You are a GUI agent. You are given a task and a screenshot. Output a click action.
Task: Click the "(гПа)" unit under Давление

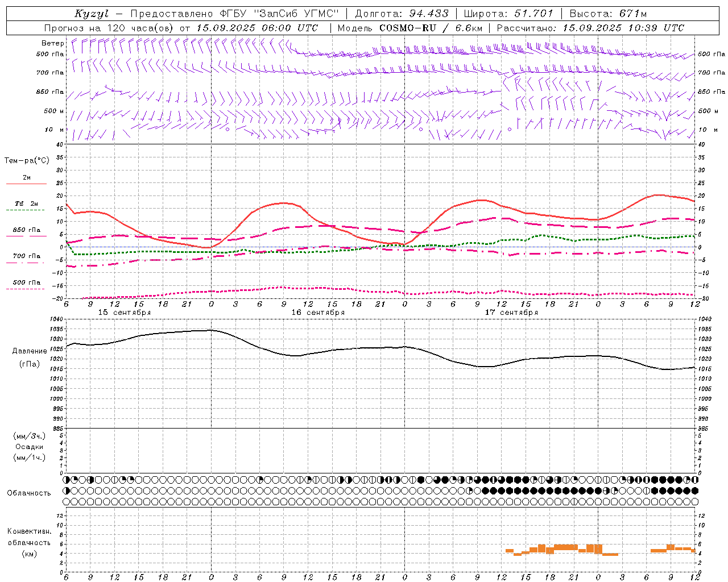click(x=30, y=364)
